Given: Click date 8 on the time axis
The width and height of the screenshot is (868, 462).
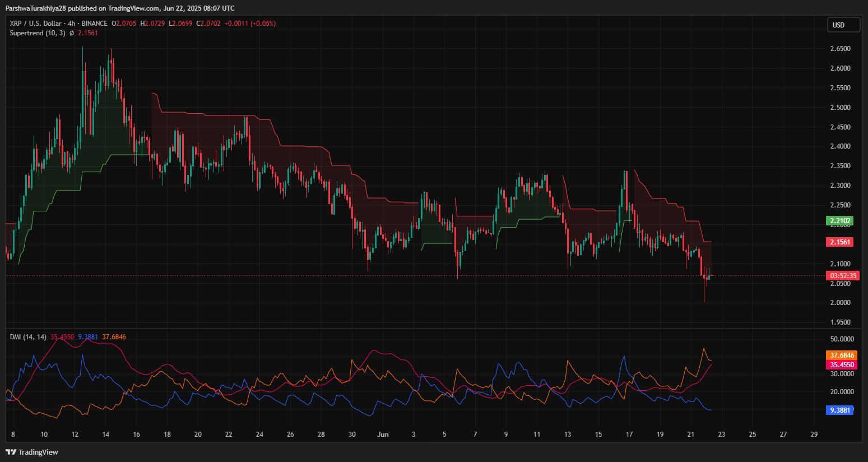Looking at the screenshot, I should tap(13, 435).
